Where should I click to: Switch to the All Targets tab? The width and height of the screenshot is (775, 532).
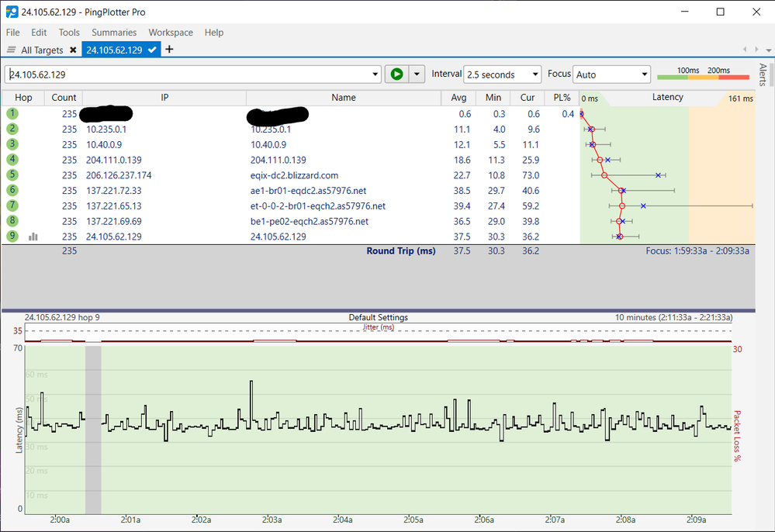(x=43, y=50)
